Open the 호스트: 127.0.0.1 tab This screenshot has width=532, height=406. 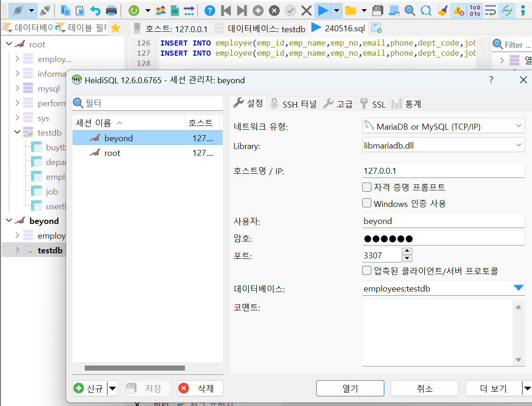pos(171,29)
